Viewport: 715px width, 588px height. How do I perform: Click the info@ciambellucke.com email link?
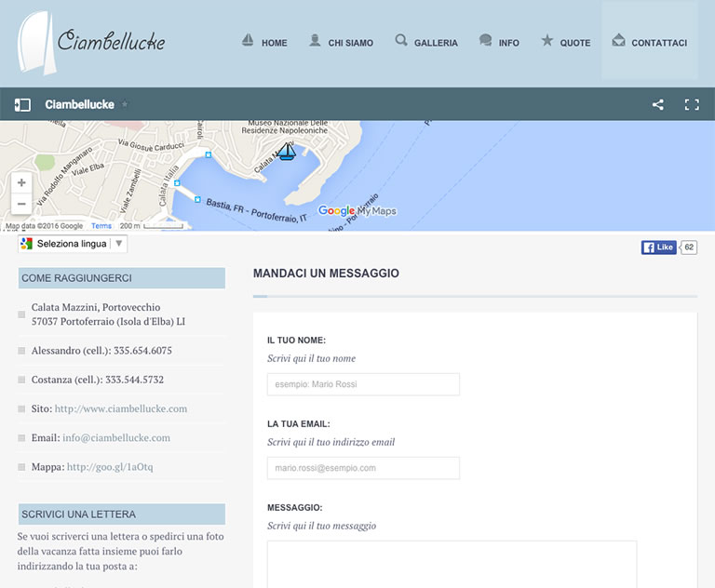pos(116,437)
